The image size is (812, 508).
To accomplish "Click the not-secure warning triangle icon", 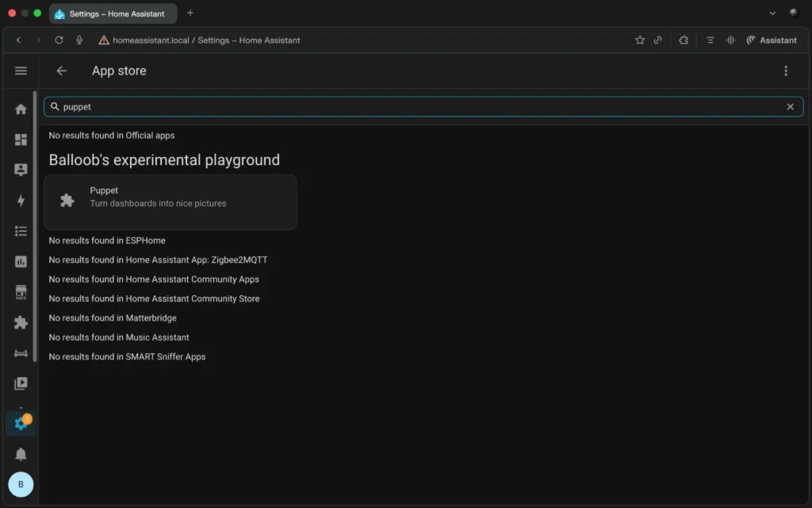I will 104,40.
